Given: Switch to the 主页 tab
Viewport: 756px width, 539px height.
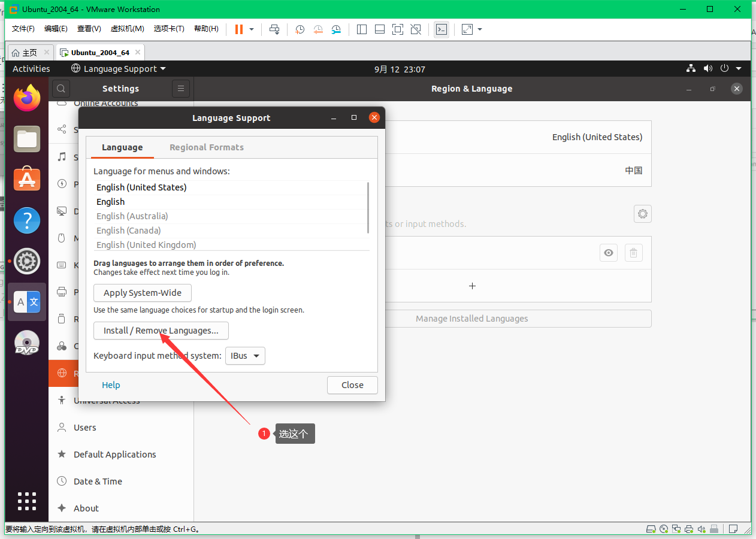Looking at the screenshot, I should coord(30,53).
